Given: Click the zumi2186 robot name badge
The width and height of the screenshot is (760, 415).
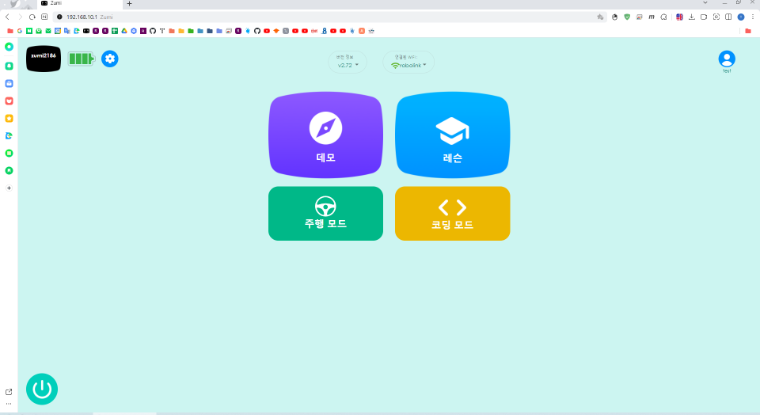Looking at the screenshot, I should click(x=43, y=59).
